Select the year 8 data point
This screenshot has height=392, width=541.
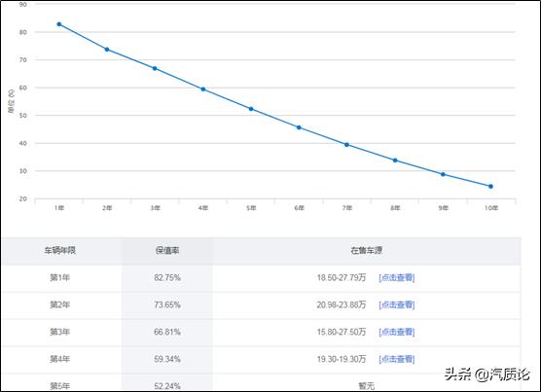[x=395, y=160]
